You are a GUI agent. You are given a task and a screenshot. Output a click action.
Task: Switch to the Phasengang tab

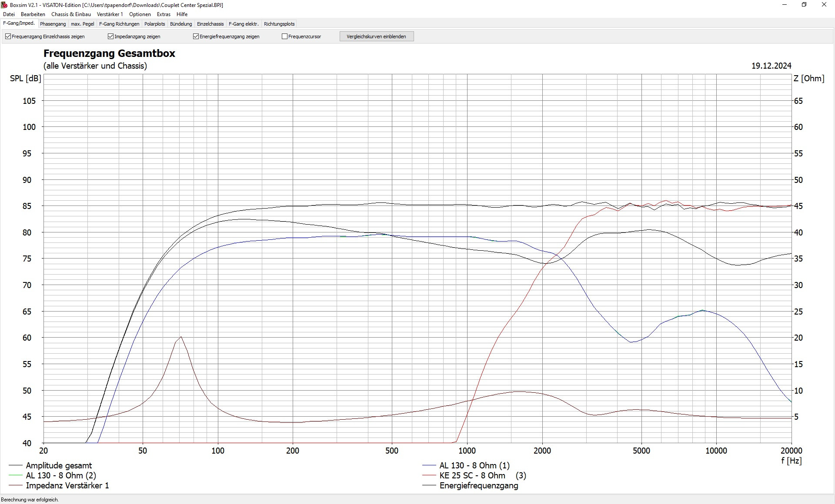point(53,24)
